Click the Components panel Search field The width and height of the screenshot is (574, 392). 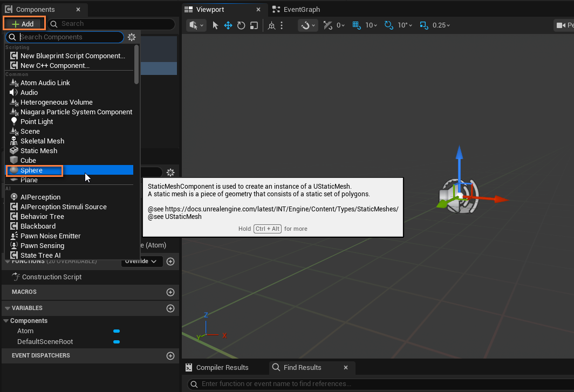[111, 24]
